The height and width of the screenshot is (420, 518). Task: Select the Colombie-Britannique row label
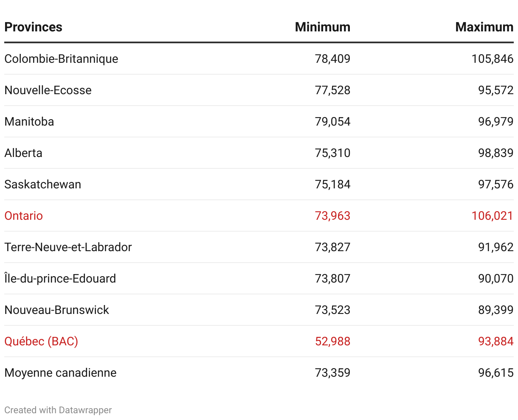61,59
